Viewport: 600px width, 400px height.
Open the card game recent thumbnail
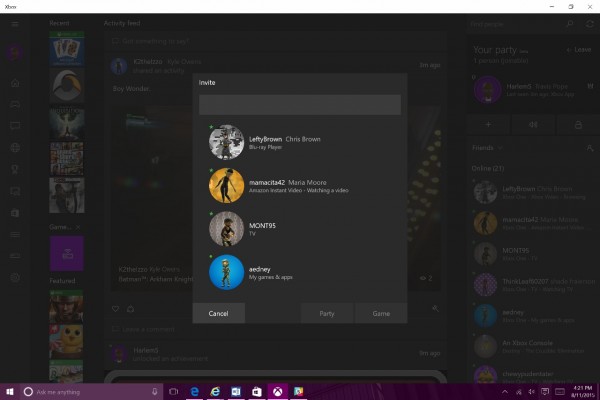[x=67, y=49]
